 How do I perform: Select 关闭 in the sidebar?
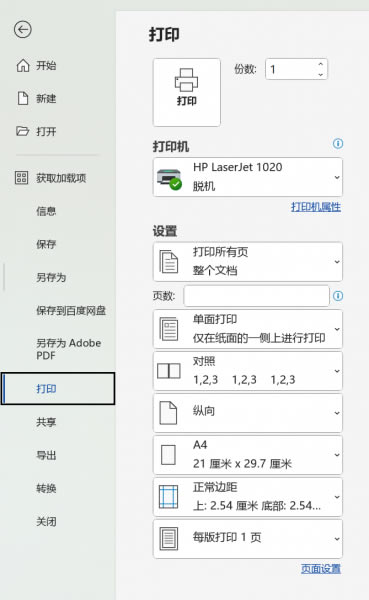click(x=46, y=522)
